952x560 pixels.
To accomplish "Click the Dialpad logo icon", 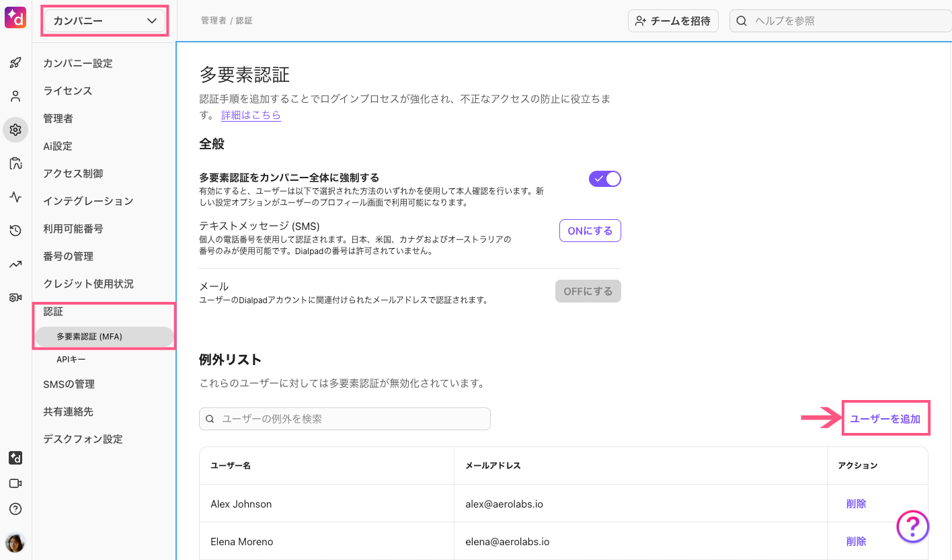I will coord(15,17).
